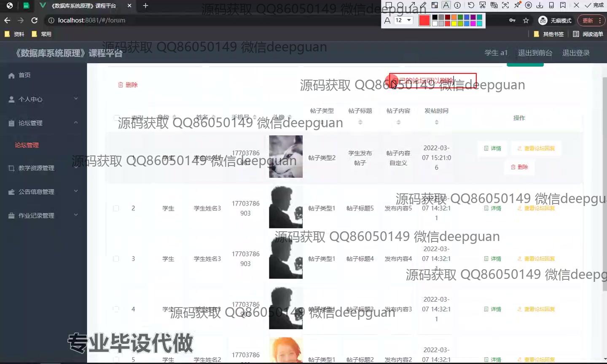Click the saved passwords key icon
607x364 pixels.
click(512, 20)
